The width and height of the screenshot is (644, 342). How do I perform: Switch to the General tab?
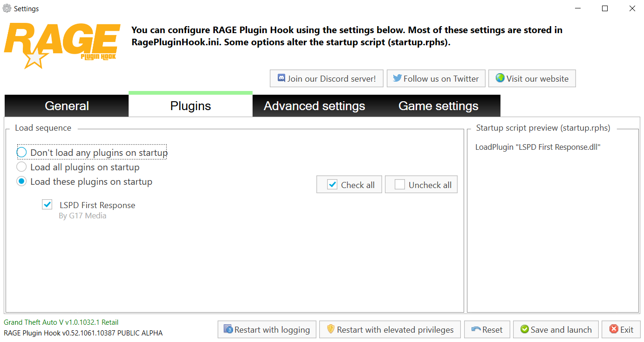(67, 106)
